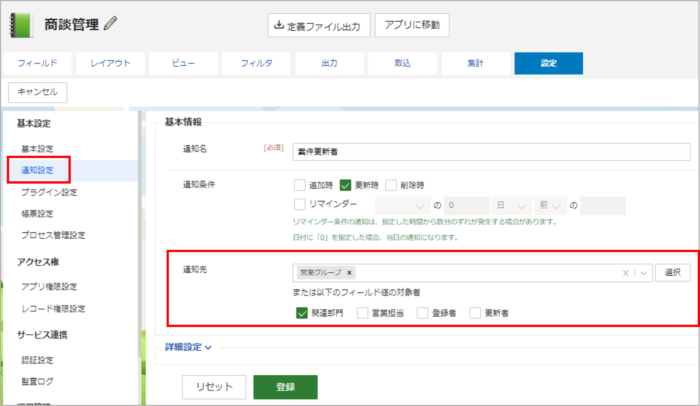Expand the 詳細設定 section
Screen dimensions: 700x406
(188, 347)
